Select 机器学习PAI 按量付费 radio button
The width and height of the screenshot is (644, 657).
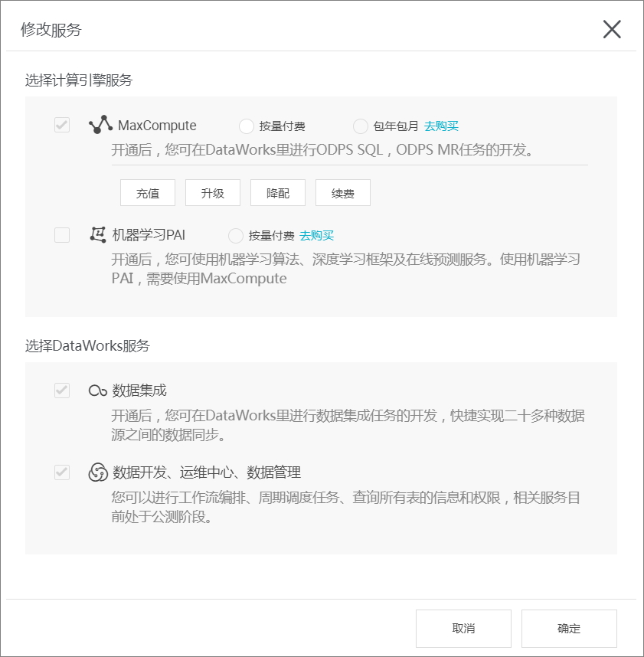pos(236,236)
